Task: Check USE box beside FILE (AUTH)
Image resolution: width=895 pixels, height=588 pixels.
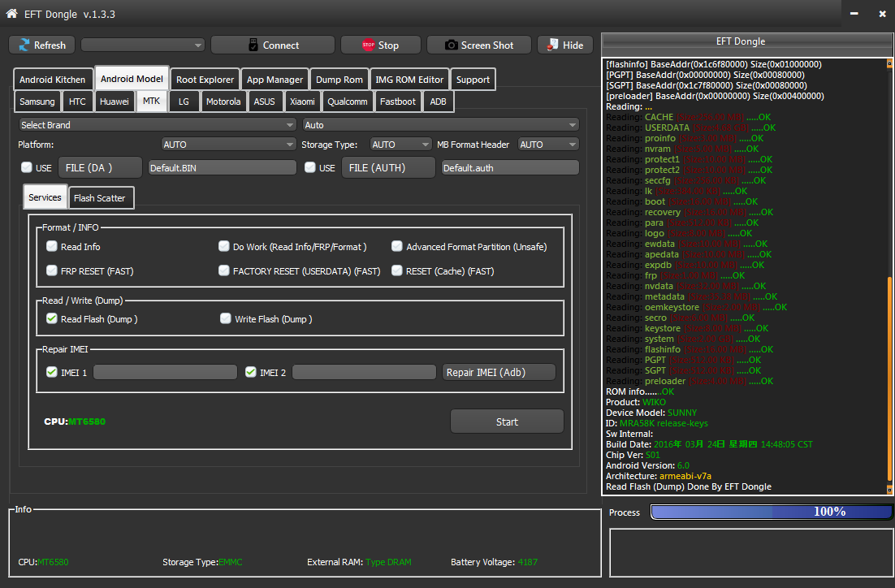Action: (x=310, y=166)
